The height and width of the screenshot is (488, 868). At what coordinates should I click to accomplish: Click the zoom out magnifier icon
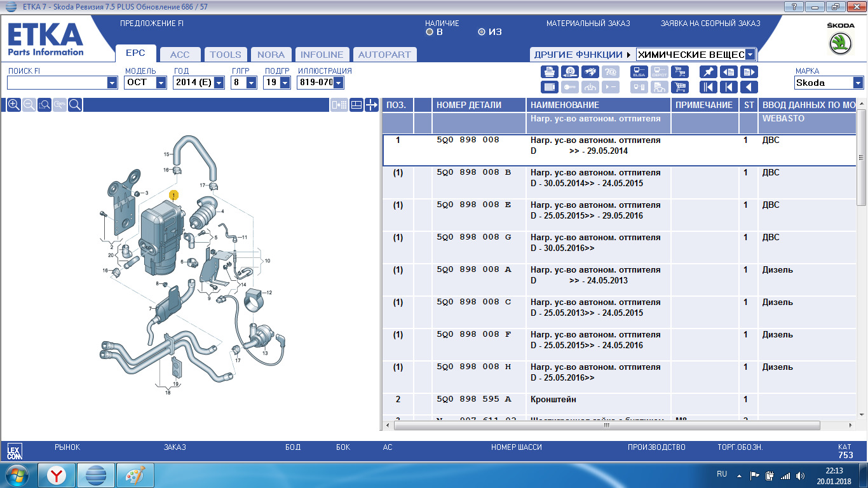(29, 105)
